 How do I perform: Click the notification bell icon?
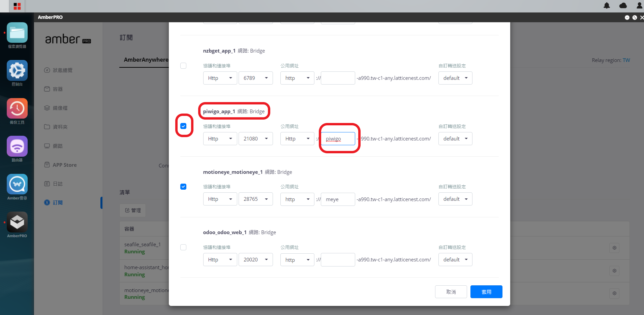pos(607,5)
